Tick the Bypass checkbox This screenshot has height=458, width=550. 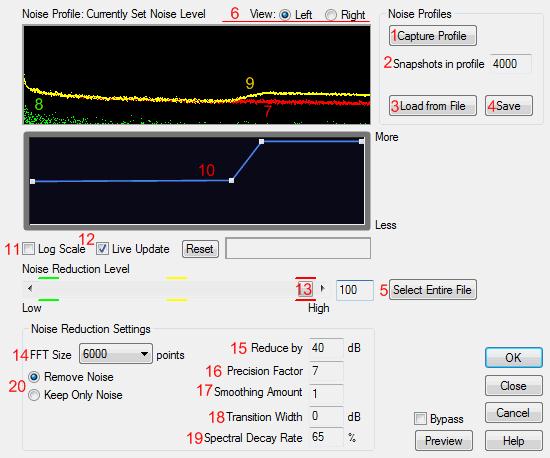(x=420, y=418)
